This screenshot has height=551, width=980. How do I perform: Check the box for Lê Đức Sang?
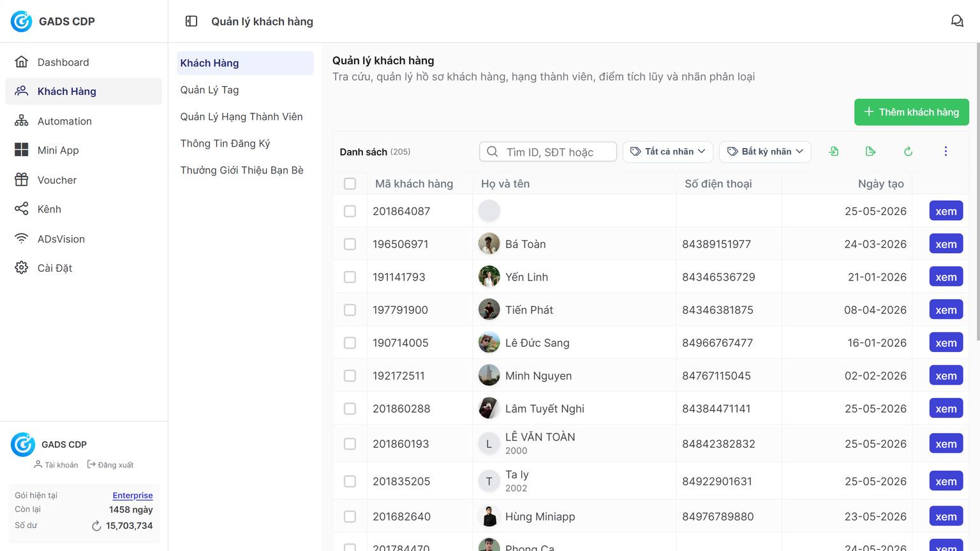pos(350,343)
